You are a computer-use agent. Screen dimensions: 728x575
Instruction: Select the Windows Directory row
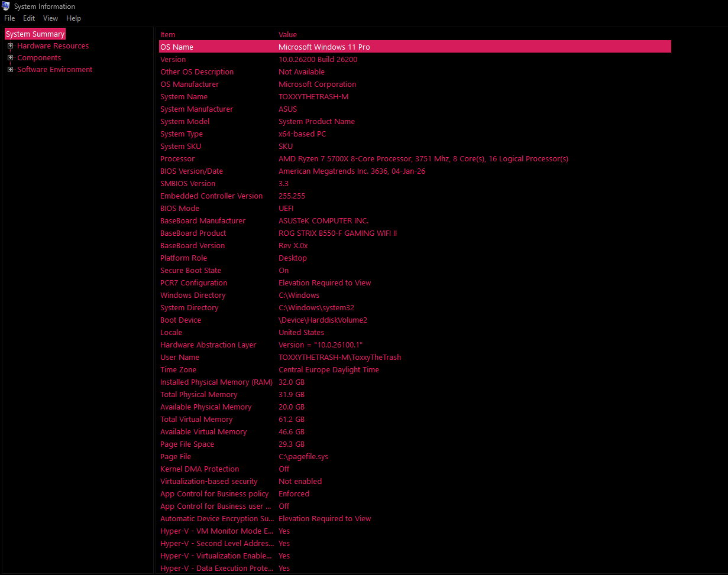tap(415, 295)
